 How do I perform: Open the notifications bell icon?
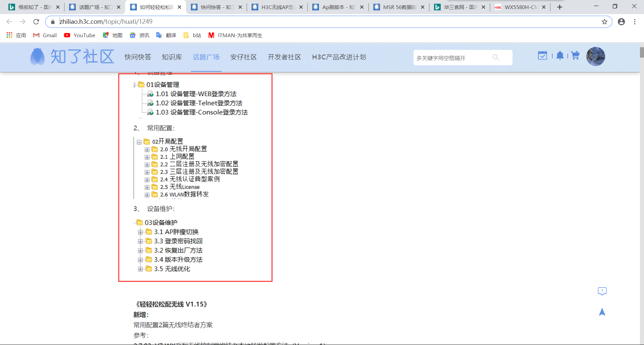coord(560,56)
